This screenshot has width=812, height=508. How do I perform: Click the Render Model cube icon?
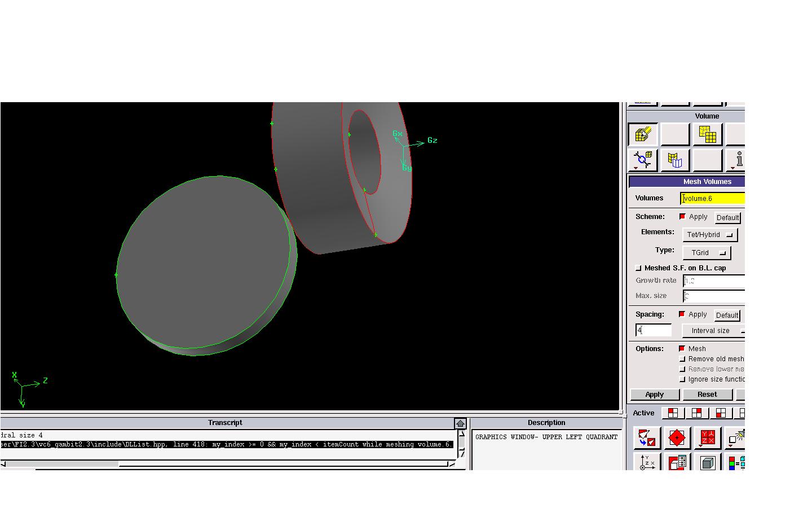[x=707, y=463]
